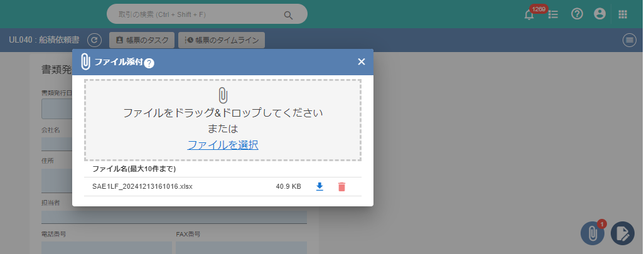This screenshot has width=644, height=254.
Task: Click the ファイルを選択 link
Action: (x=223, y=145)
